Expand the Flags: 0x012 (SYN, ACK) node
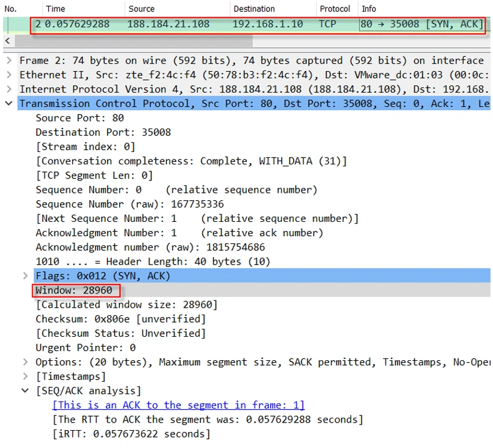The image size is (493, 448). 25,276
